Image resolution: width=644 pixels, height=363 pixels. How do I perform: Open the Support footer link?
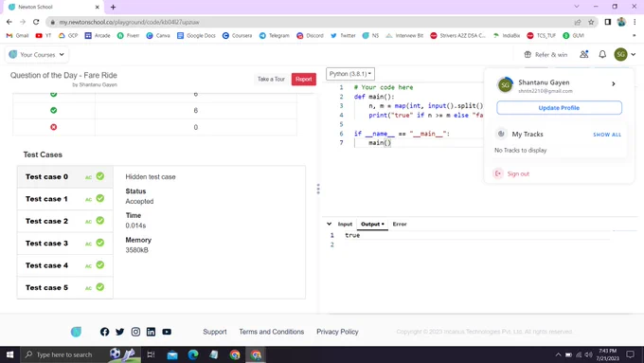[x=215, y=332]
